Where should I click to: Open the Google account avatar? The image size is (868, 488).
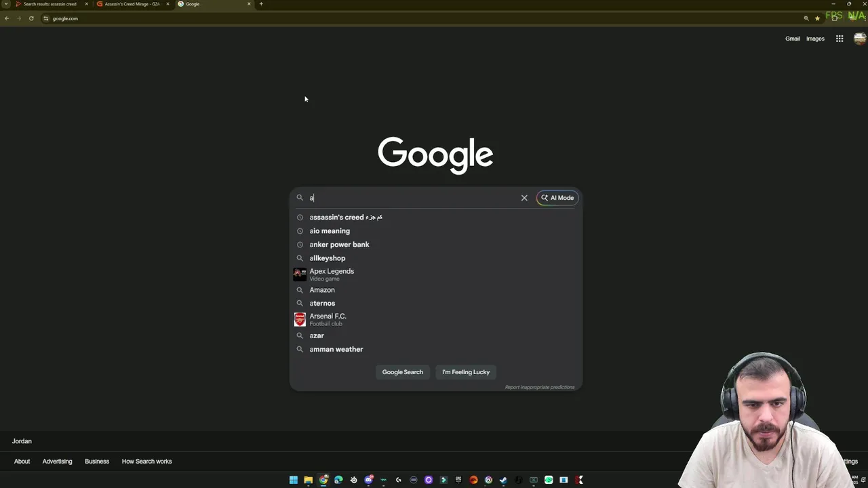(x=860, y=39)
